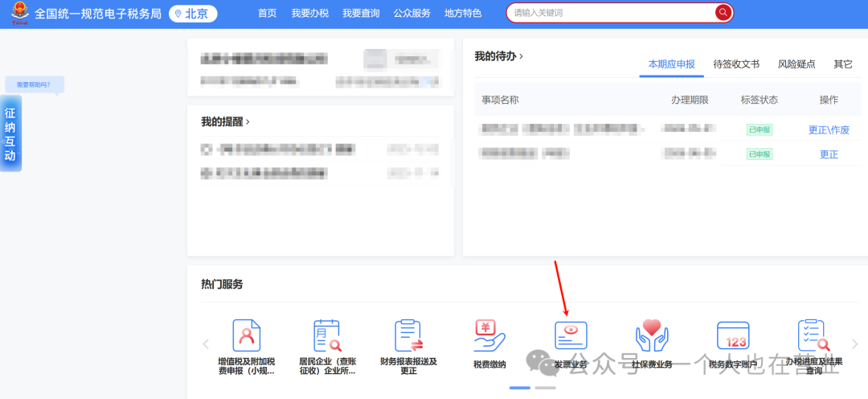Open the 我要办税 menu

pos(310,14)
